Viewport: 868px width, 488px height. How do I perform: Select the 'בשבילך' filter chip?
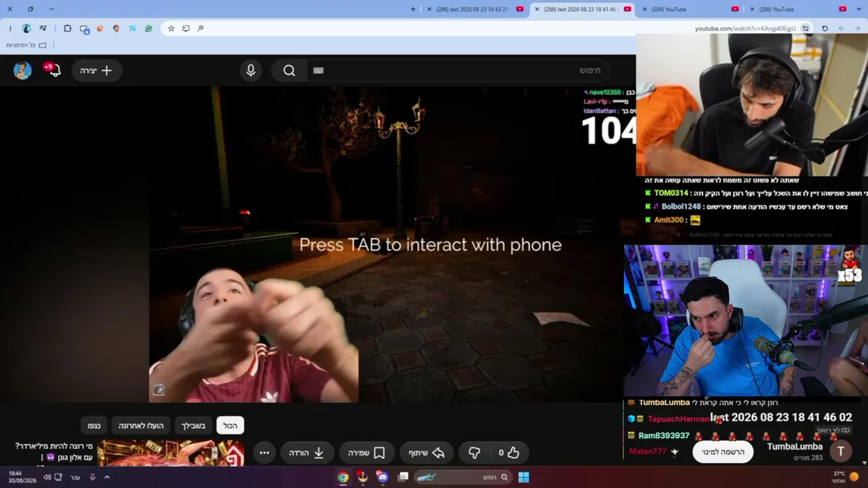point(193,426)
